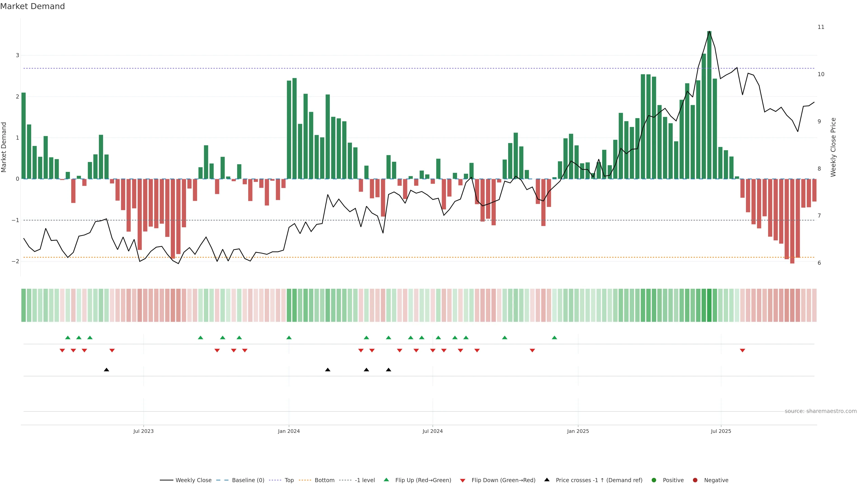Click the source: sharemaestro.com text

click(821, 411)
